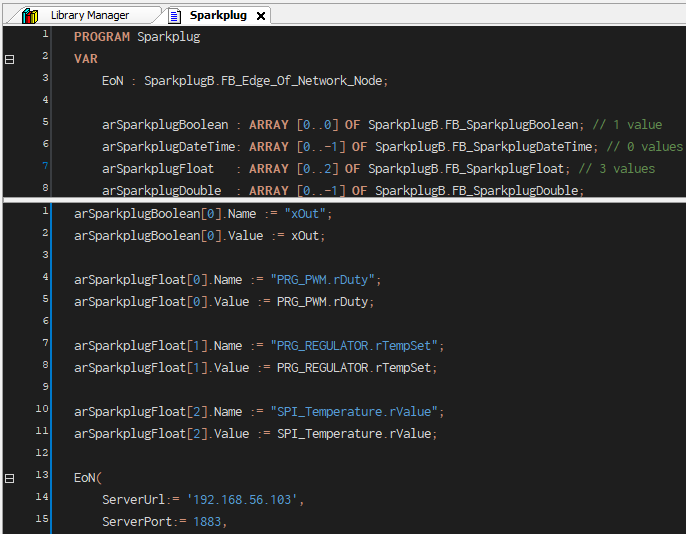Image resolution: width=686 pixels, height=534 pixels.
Task: Close the Sparkplug editor tab
Action: point(261,16)
